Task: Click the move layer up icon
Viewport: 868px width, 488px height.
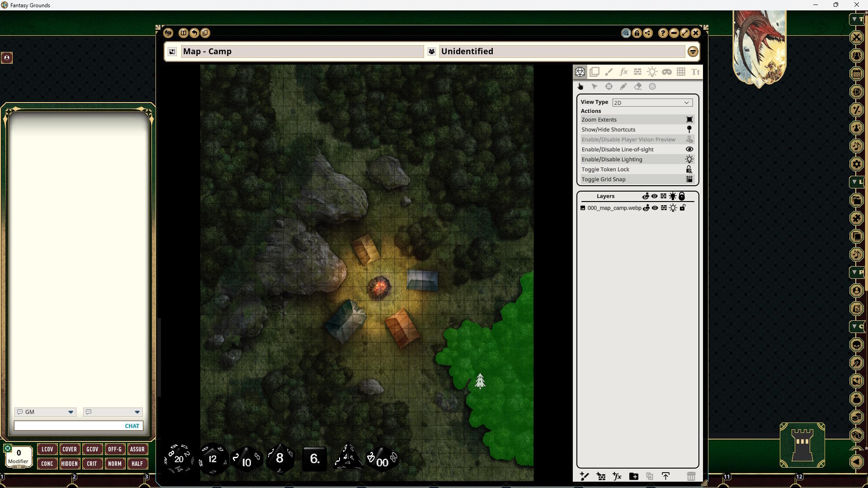Action: click(666, 476)
